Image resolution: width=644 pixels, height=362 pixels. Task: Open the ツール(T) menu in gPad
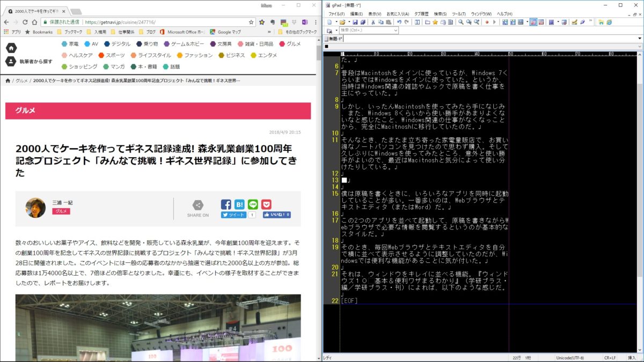[x=459, y=13]
